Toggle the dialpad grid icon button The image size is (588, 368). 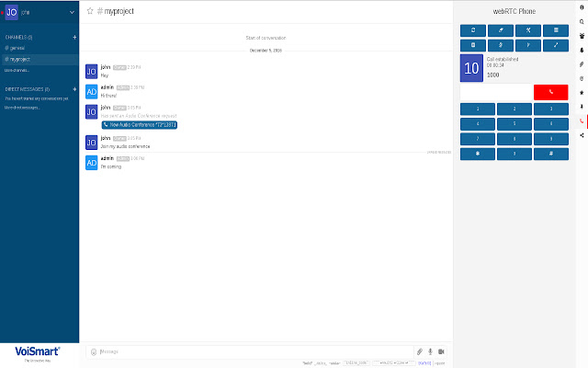pyautogui.click(x=556, y=30)
